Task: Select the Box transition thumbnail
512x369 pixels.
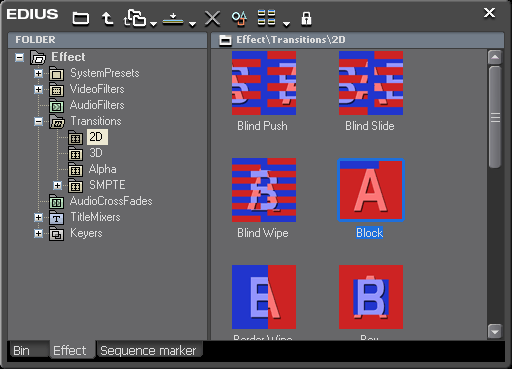Action: pyautogui.click(x=371, y=297)
